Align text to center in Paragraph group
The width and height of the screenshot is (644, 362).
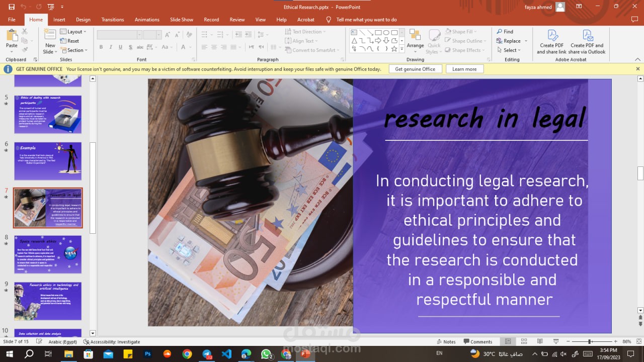[x=214, y=47]
